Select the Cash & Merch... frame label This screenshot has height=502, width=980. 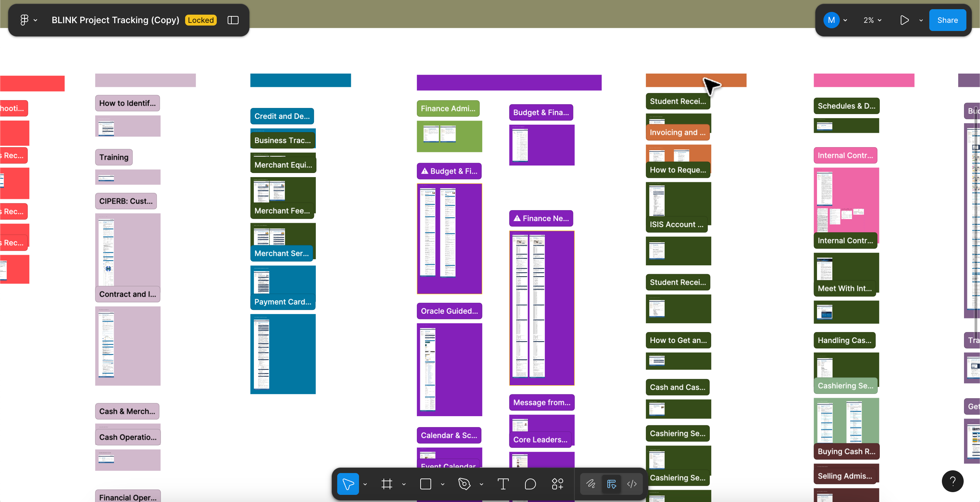(127, 411)
